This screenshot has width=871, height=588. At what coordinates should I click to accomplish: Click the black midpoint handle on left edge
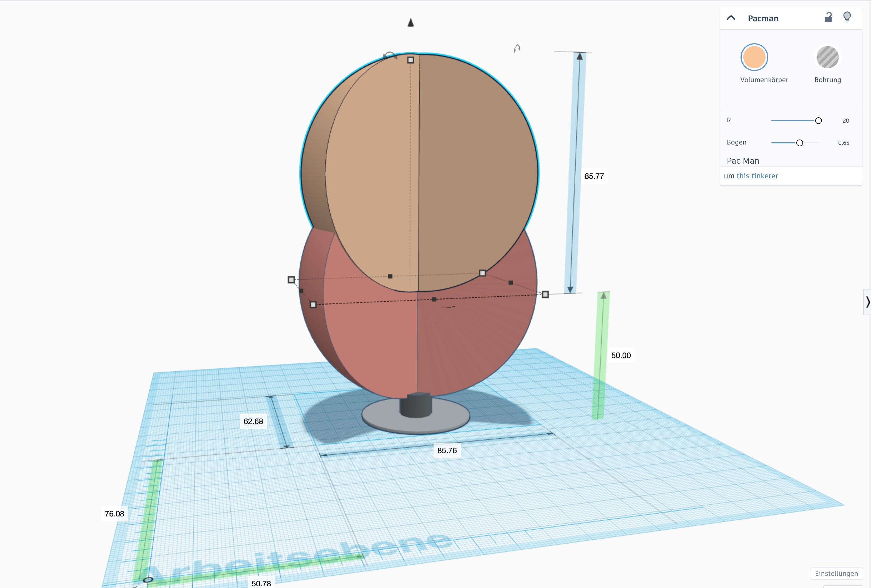pyautogui.click(x=301, y=291)
